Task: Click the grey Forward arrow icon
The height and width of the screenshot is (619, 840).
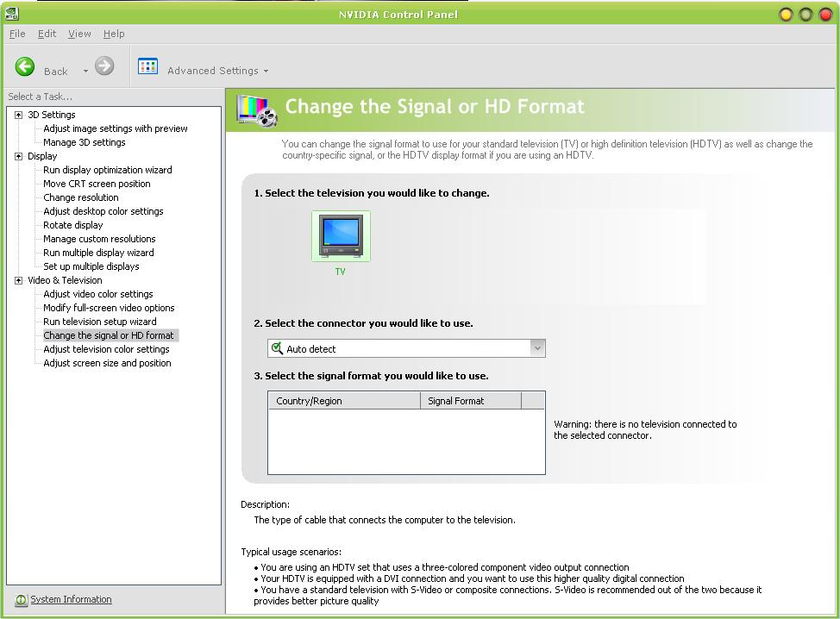Action: coord(104,66)
